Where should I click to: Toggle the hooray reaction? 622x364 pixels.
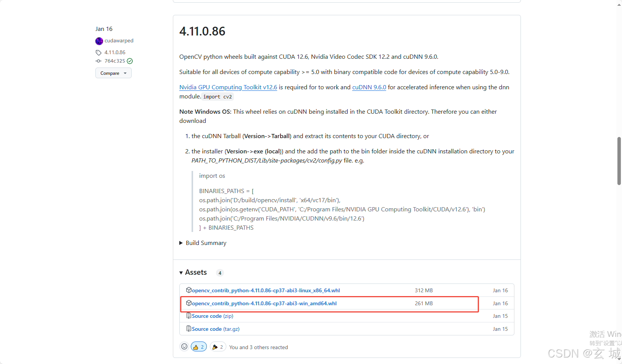(x=218, y=346)
